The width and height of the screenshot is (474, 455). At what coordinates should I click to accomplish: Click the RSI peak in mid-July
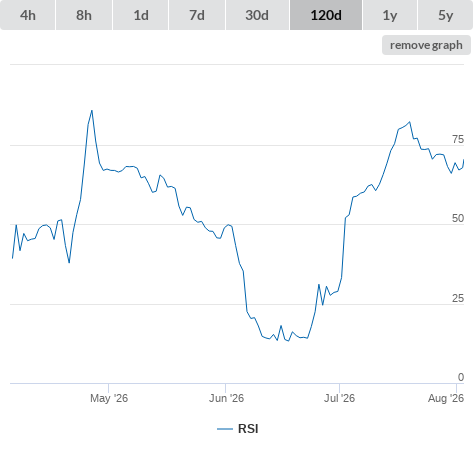pos(410,122)
